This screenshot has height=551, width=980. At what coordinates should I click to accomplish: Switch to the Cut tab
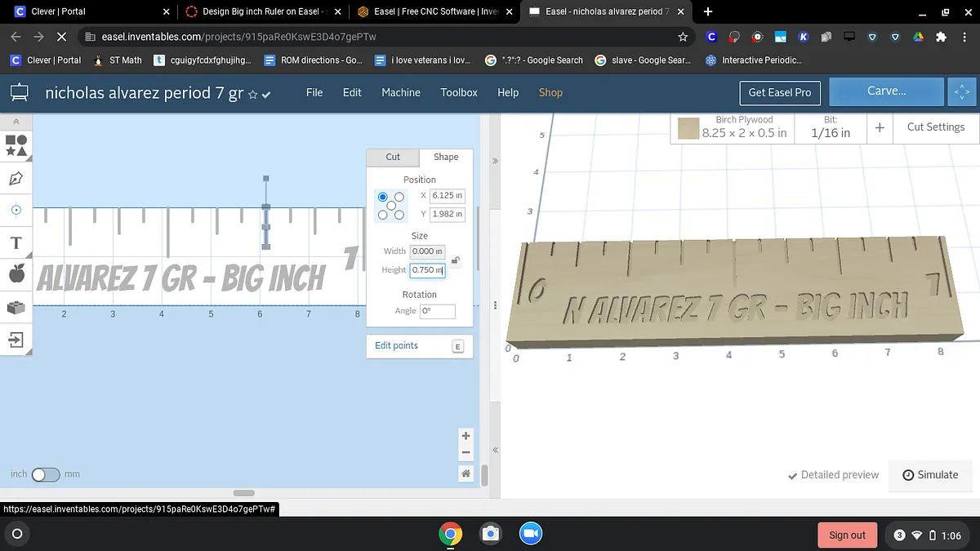(393, 157)
